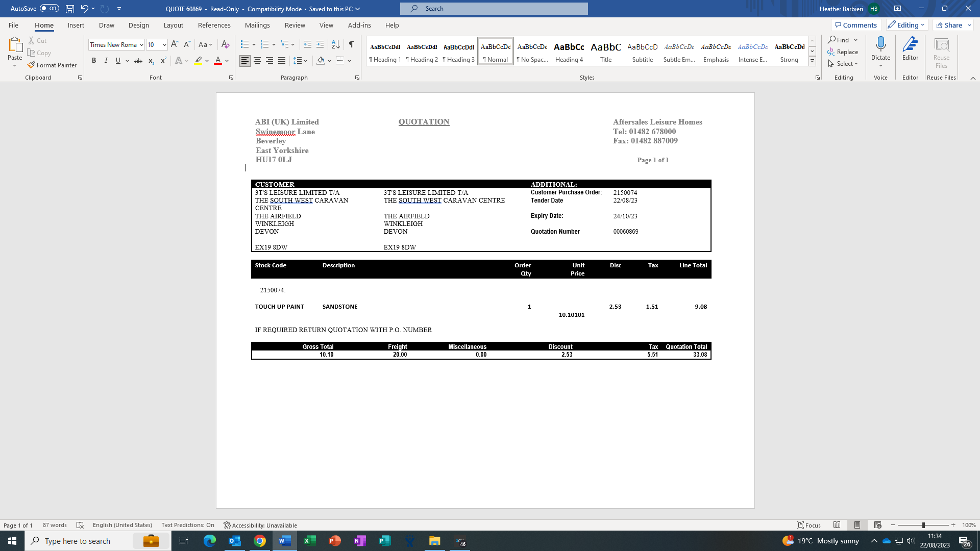
Task: Click the font color red swatch
Action: [x=218, y=61]
